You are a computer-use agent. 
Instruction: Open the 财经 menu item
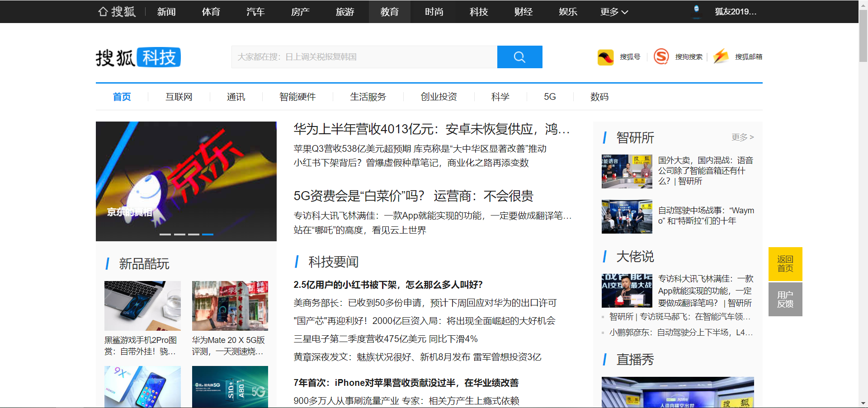(x=523, y=12)
